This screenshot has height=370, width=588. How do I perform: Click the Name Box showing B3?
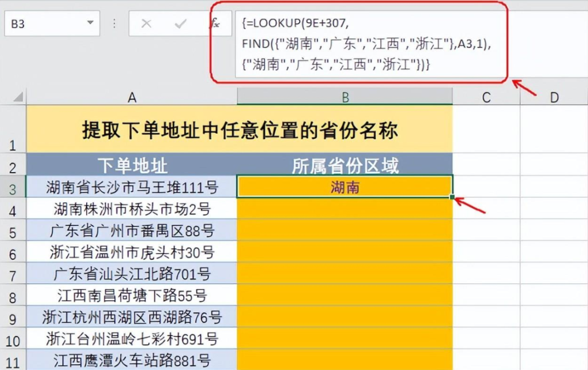point(52,24)
